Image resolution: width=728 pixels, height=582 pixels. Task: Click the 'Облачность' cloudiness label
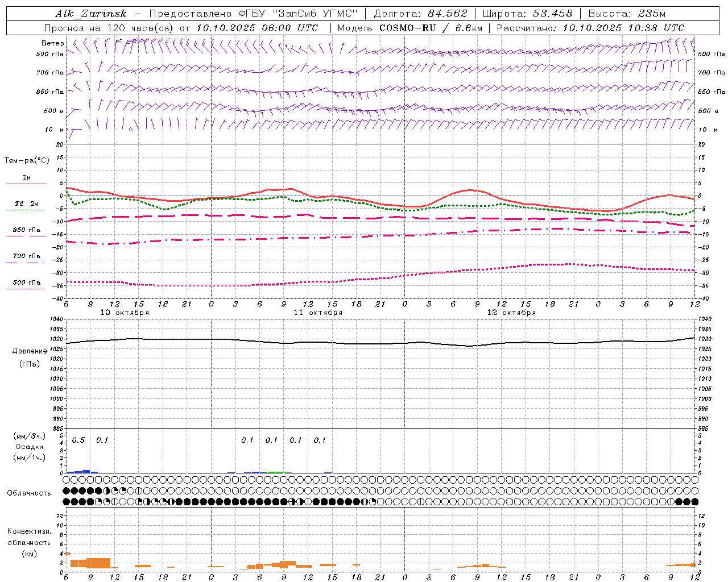[x=29, y=493]
